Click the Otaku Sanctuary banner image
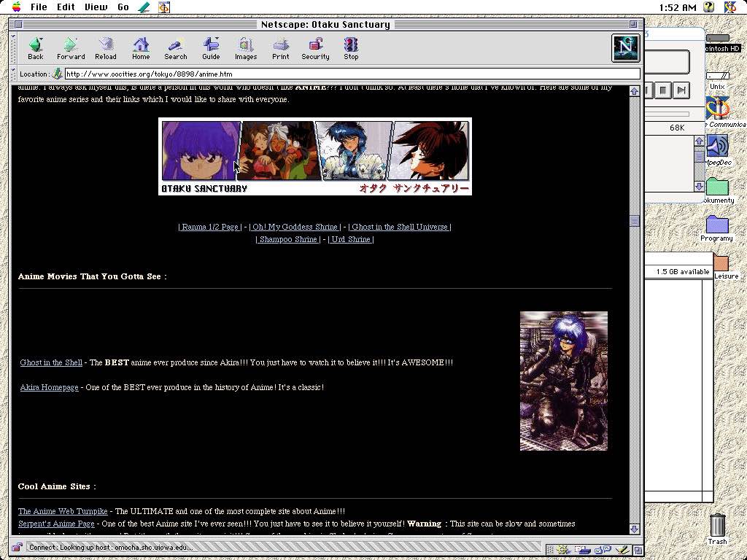 tap(315, 156)
